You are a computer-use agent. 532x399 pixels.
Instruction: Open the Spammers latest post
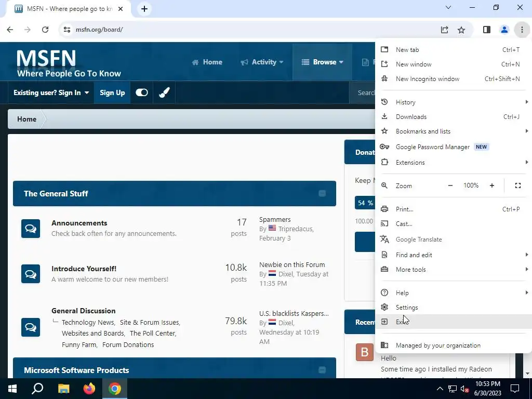275,220
